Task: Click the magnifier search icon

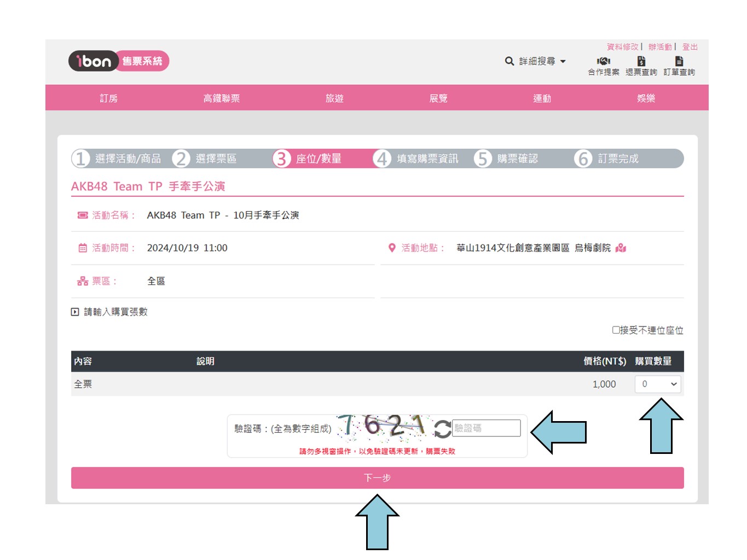Action: click(509, 61)
